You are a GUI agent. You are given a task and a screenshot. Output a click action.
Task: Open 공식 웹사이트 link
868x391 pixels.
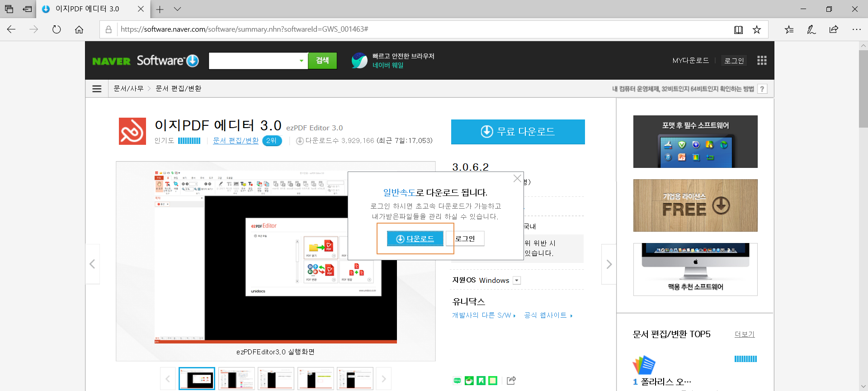(x=548, y=315)
